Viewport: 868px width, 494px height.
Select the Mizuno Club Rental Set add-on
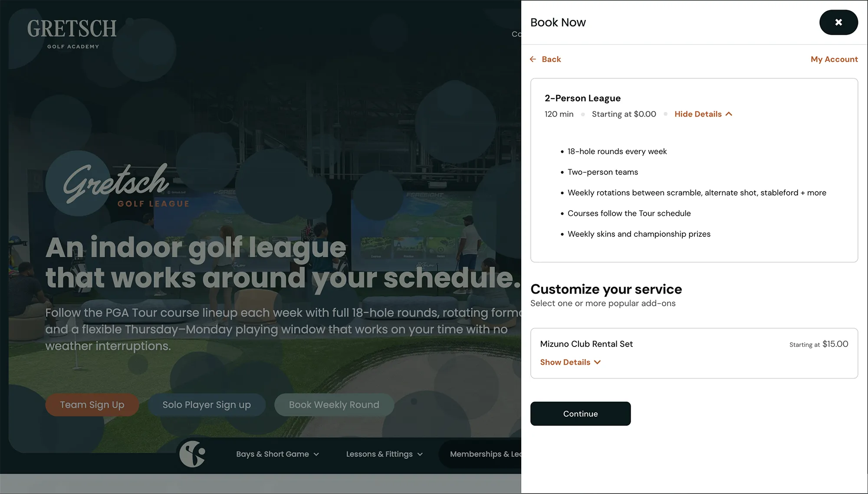coord(694,353)
